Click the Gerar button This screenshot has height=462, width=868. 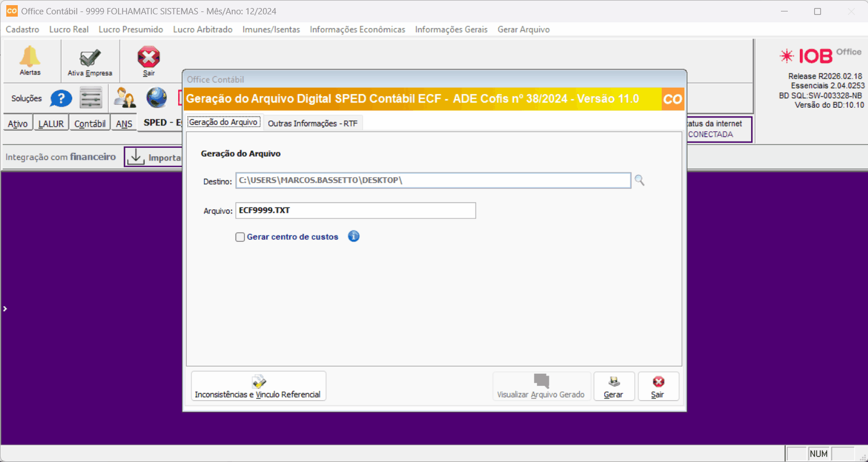(614, 386)
